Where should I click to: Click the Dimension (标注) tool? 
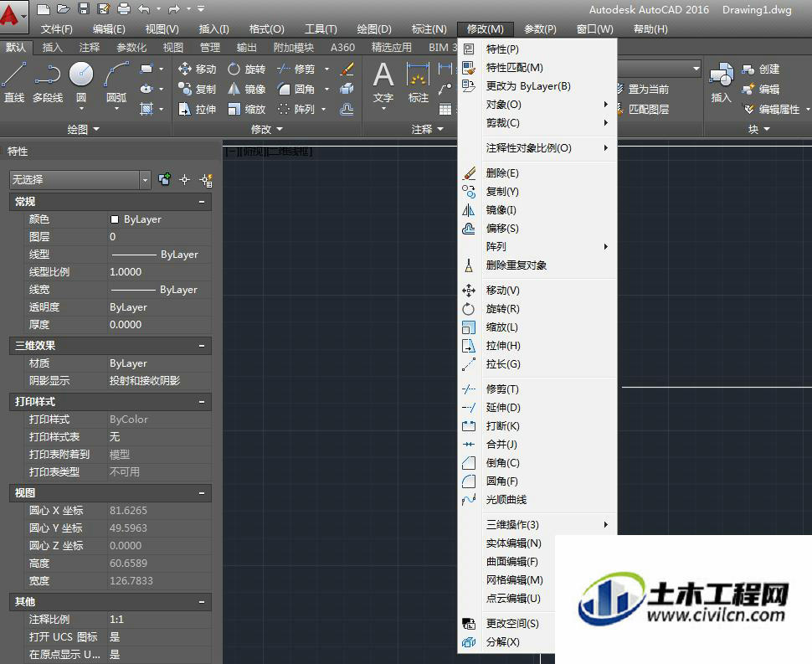[418, 83]
